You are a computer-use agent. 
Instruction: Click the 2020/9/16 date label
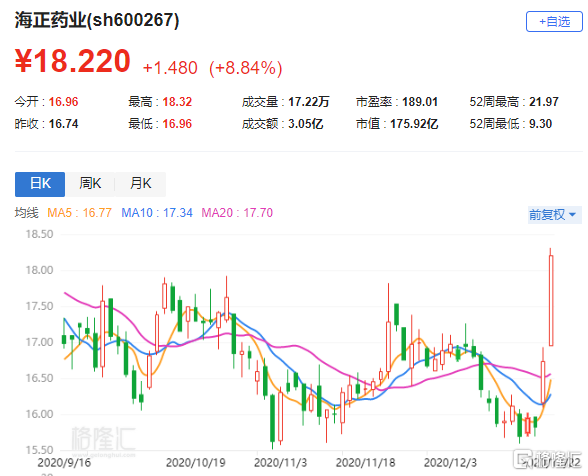(x=64, y=462)
